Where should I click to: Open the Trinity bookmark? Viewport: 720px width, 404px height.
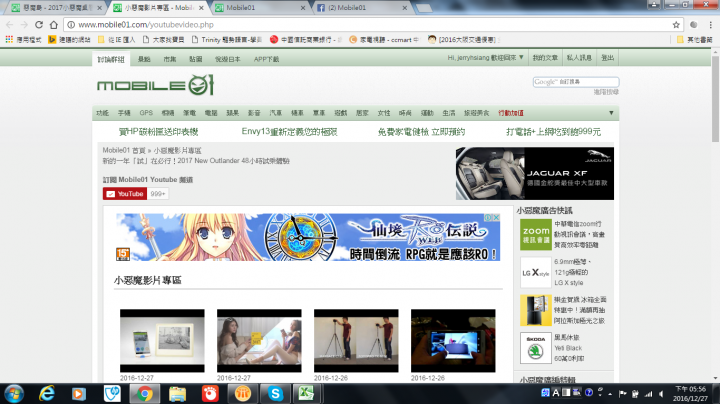tap(226, 40)
